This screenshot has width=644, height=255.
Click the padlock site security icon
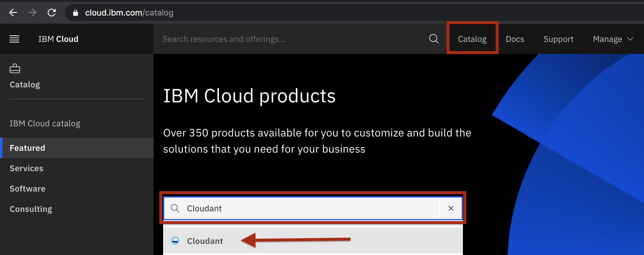click(76, 13)
